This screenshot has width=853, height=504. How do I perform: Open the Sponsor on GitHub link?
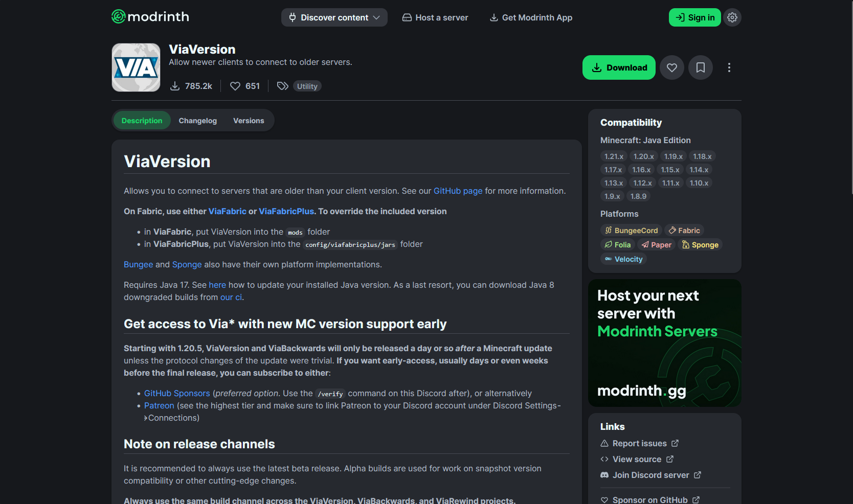pyautogui.click(x=649, y=500)
